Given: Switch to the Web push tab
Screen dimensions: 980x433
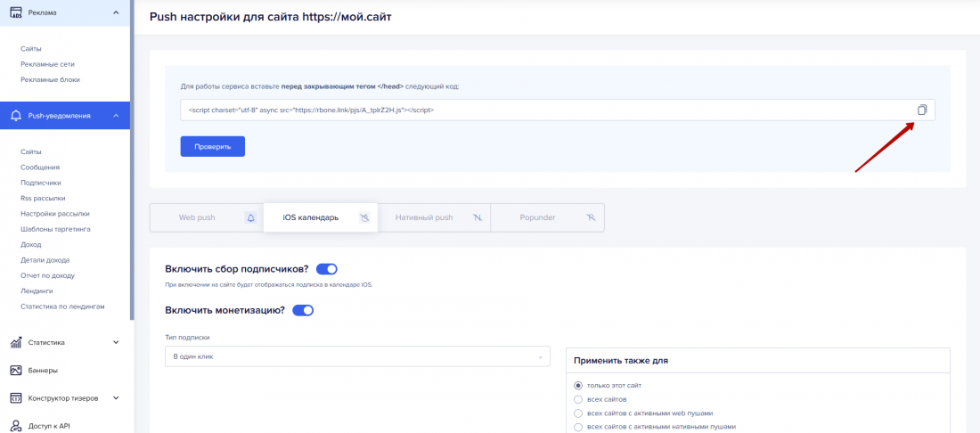Looking at the screenshot, I should point(207,217).
